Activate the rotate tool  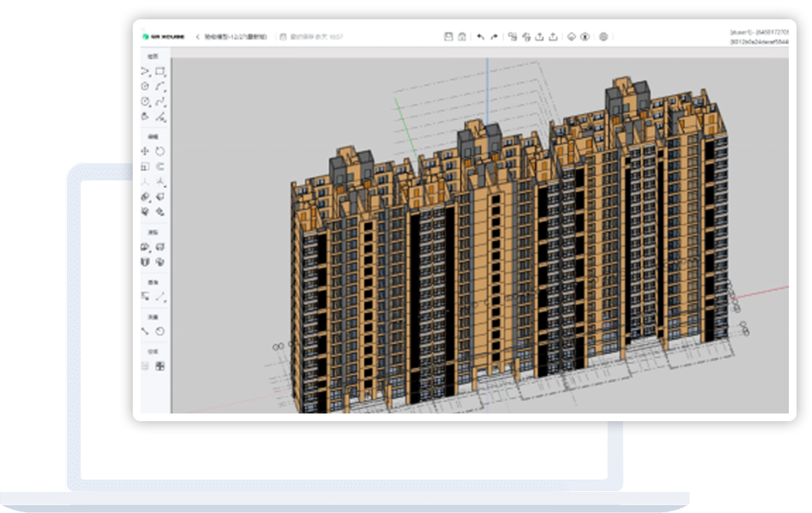(x=160, y=151)
